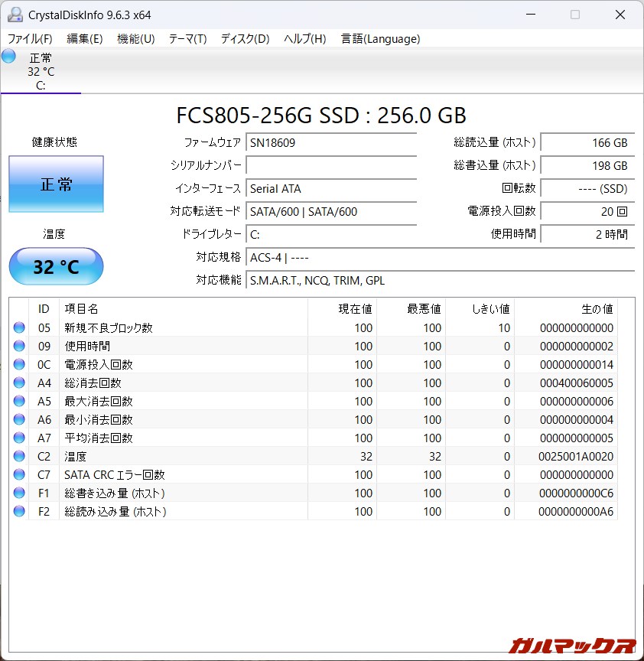Click the 32 °C temperature button
The image size is (644, 661).
pos(55,266)
